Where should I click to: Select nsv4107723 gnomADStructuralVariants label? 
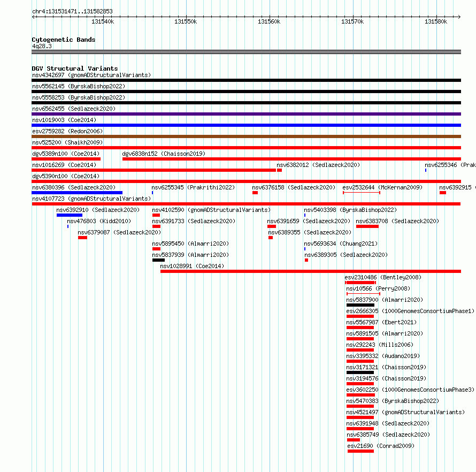[x=91, y=199]
